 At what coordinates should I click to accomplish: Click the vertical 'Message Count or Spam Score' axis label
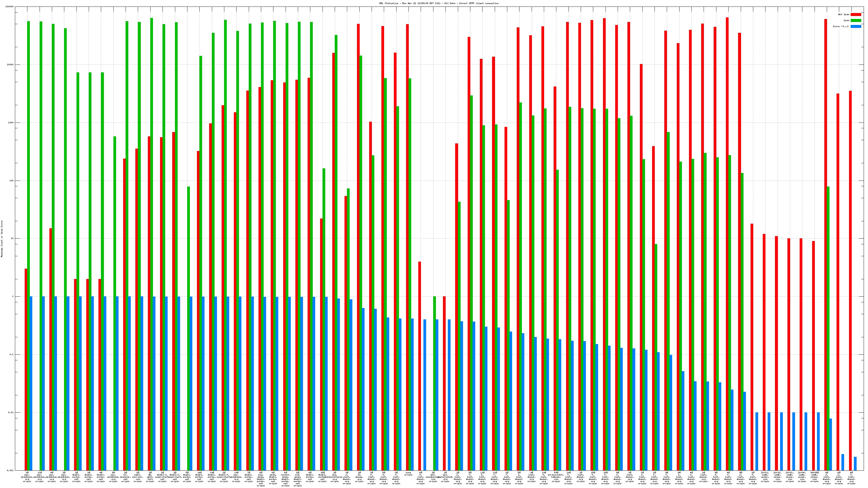2,239
